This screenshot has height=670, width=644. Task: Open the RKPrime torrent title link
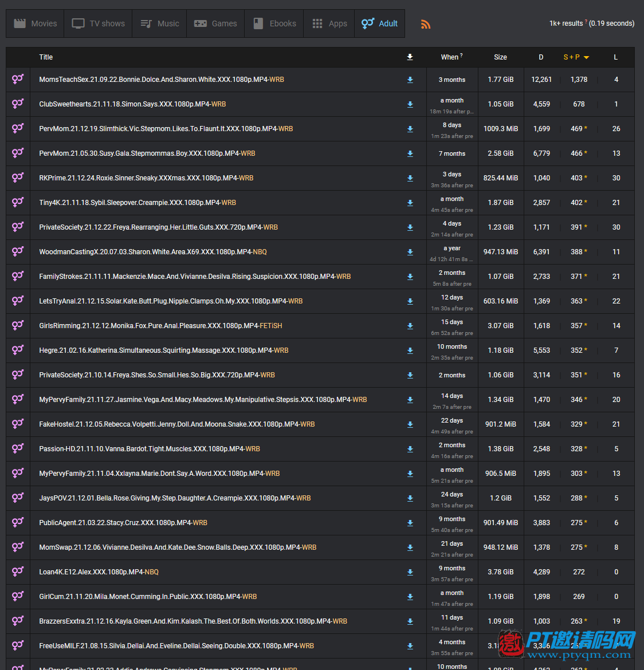pyautogui.click(x=146, y=178)
